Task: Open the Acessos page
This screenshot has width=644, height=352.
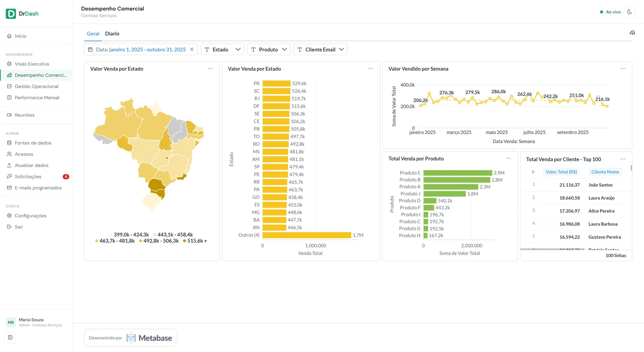Action: 36,154
